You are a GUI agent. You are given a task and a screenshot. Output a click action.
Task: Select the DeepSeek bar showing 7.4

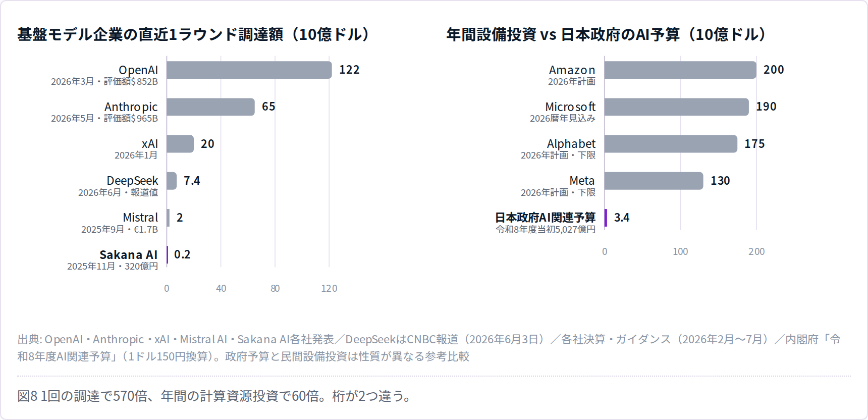coord(172,181)
